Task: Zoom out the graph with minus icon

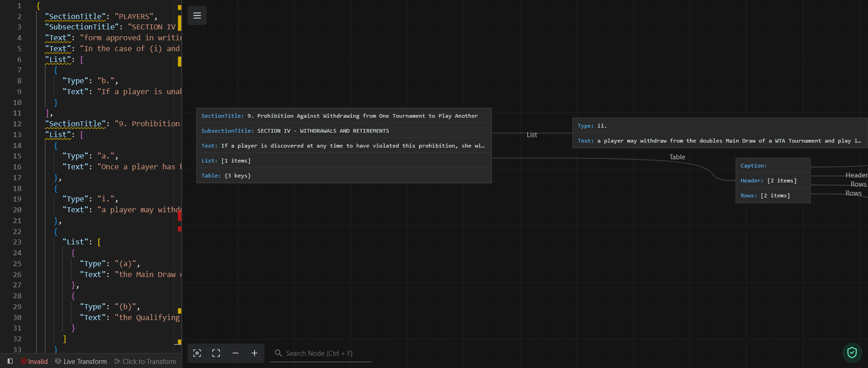Action: 236,353
